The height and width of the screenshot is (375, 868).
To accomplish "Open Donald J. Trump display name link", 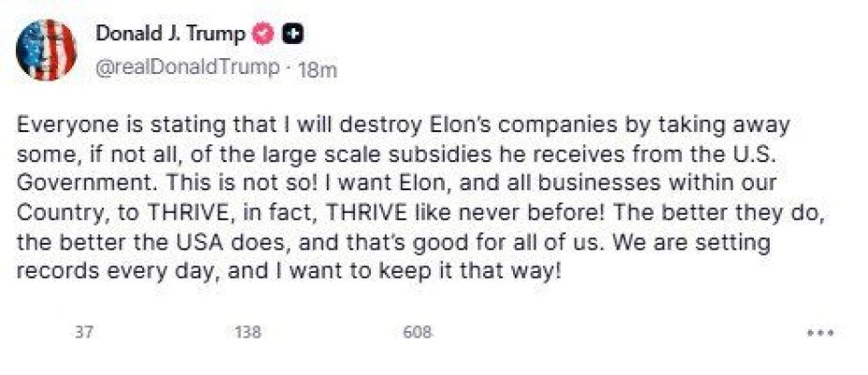I will (x=171, y=35).
